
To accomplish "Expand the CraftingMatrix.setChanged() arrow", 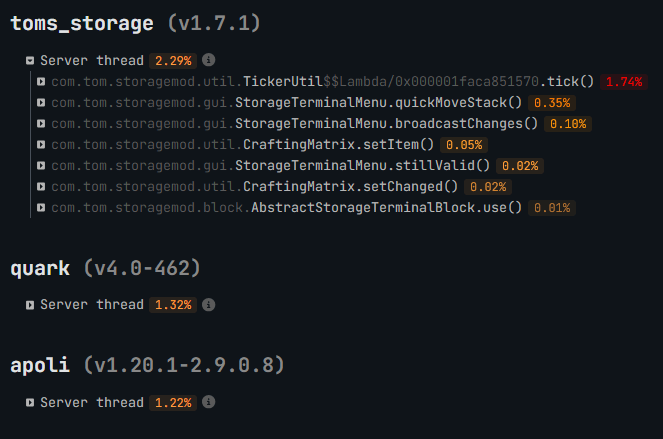I will click(x=41, y=186).
